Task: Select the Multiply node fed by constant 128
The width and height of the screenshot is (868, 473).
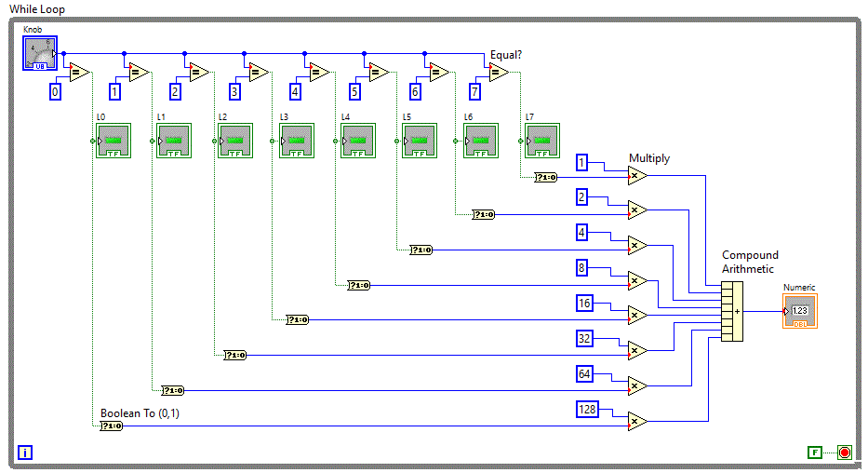Action: 636,421
